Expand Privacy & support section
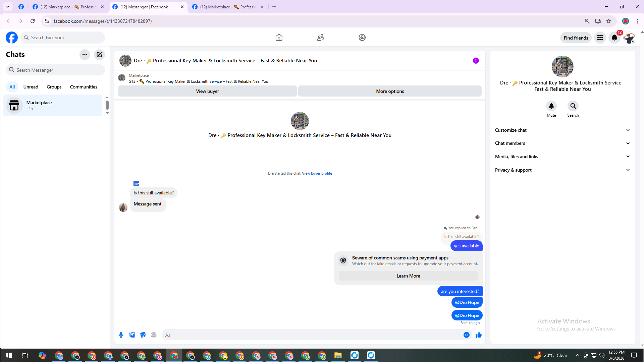The image size is (644, 362). (562, 170)
